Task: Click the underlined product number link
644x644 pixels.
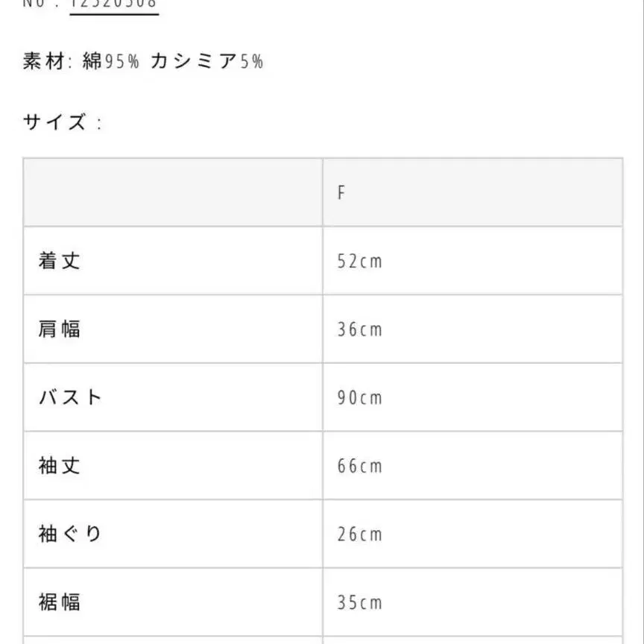Action: (113, 4)
